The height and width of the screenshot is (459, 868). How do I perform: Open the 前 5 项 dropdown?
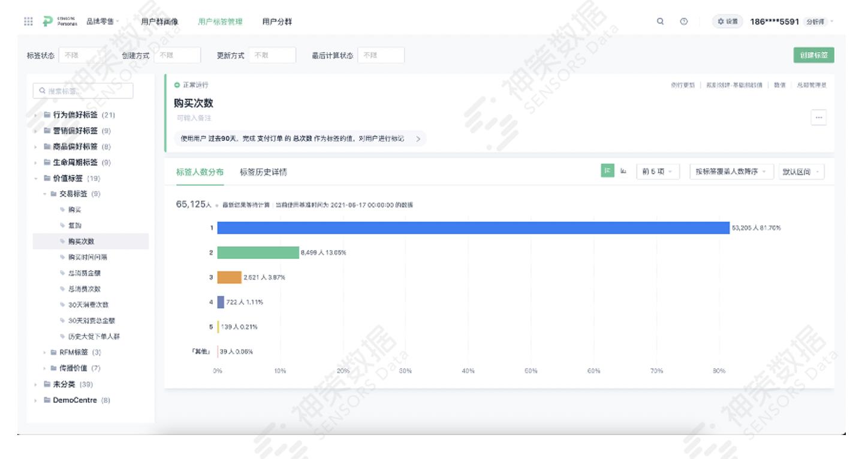[657, 172]
